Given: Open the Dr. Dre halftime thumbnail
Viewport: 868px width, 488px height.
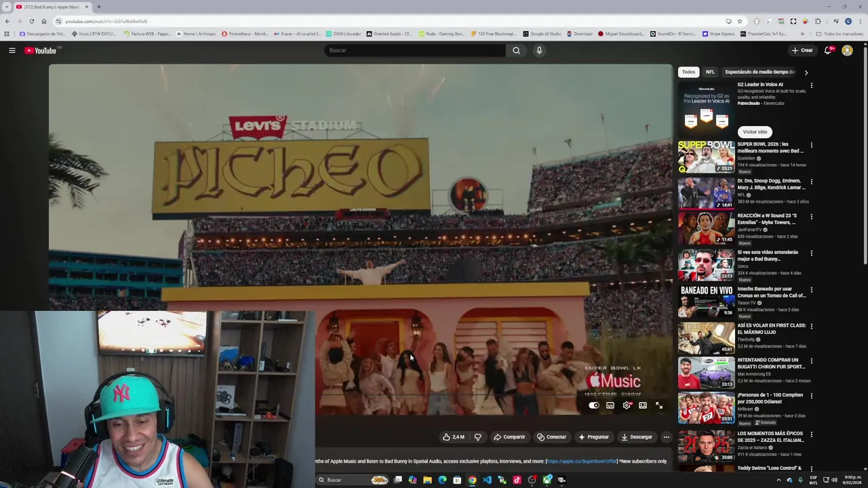Looking at the screenshot, I should (706, 193).
